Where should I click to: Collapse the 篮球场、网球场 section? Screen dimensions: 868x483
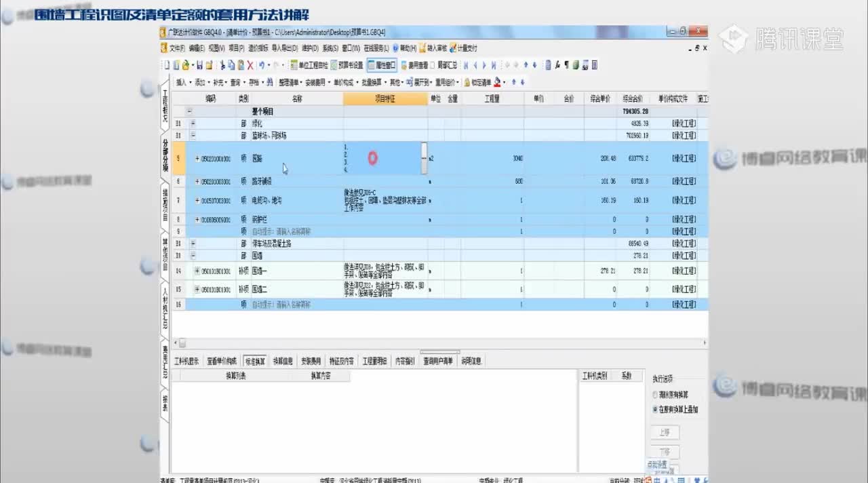point(193,136)
